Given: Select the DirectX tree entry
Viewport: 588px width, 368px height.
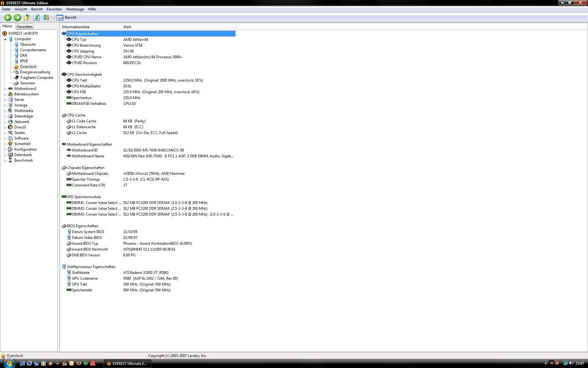Looking at the screenshot, I should pyautogui.click(x=20, y=127).
